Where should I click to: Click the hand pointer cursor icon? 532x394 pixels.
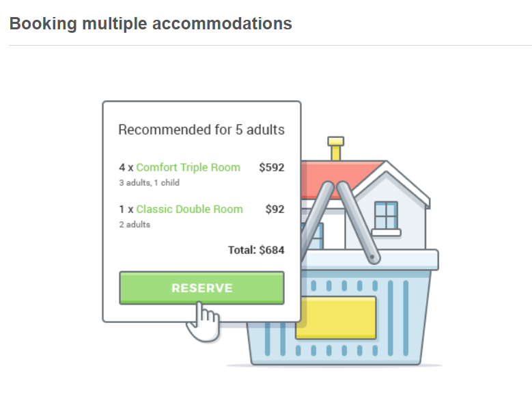click(x=203, y=322)
